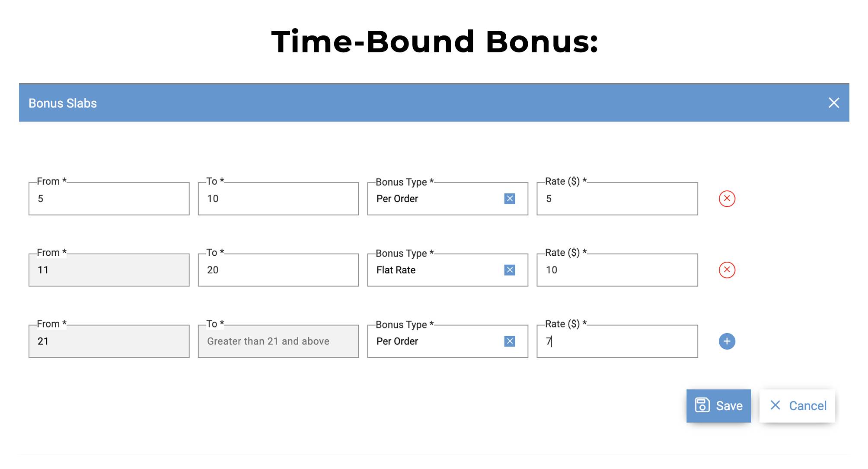This screenshot has height=469, width=868.
Task: Edit the first row's Rate field showing 5
Action: (617, 199)
